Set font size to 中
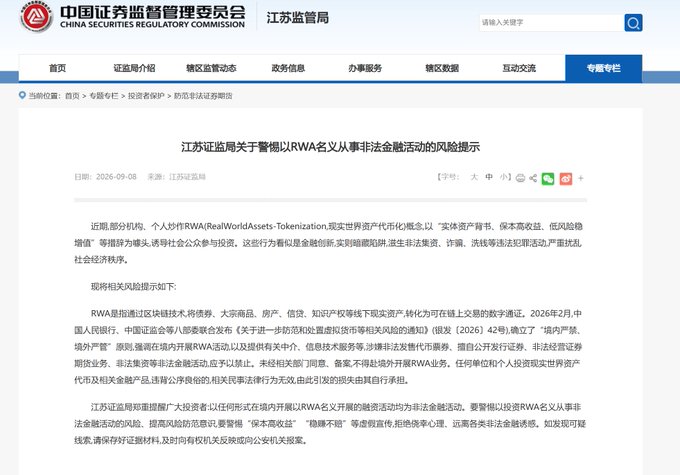The width and height of the screenshot is (680, 475). pos(489,177)
